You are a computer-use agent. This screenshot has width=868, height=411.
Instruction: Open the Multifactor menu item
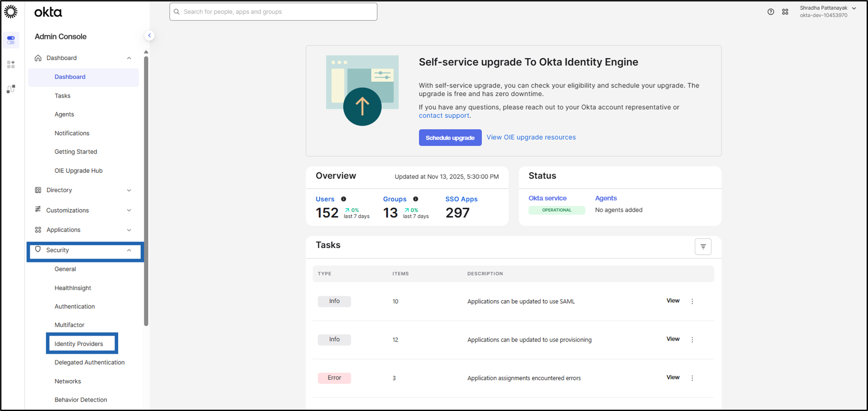pyautogui.click(x=69, y=325)
